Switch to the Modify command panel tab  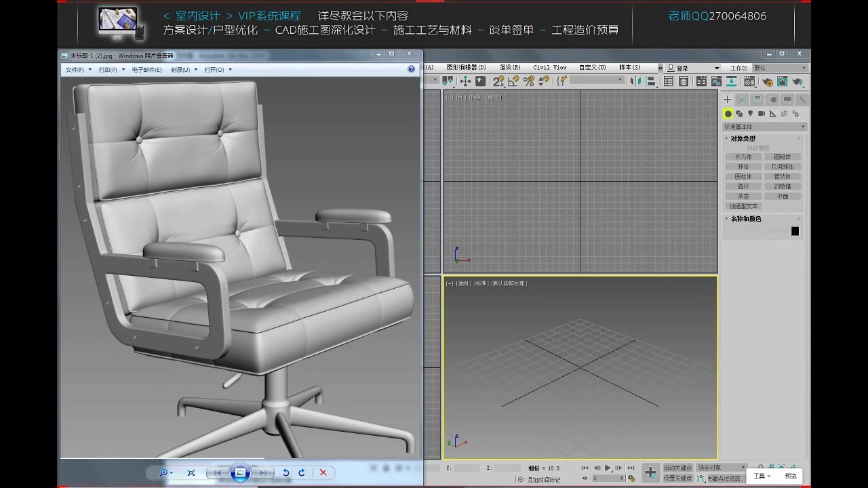click(743, 100)
